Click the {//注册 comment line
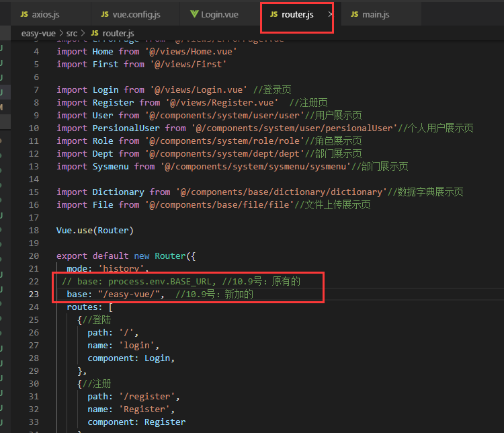504x433 pixels. pyautogui.click(x=94, y=384)
